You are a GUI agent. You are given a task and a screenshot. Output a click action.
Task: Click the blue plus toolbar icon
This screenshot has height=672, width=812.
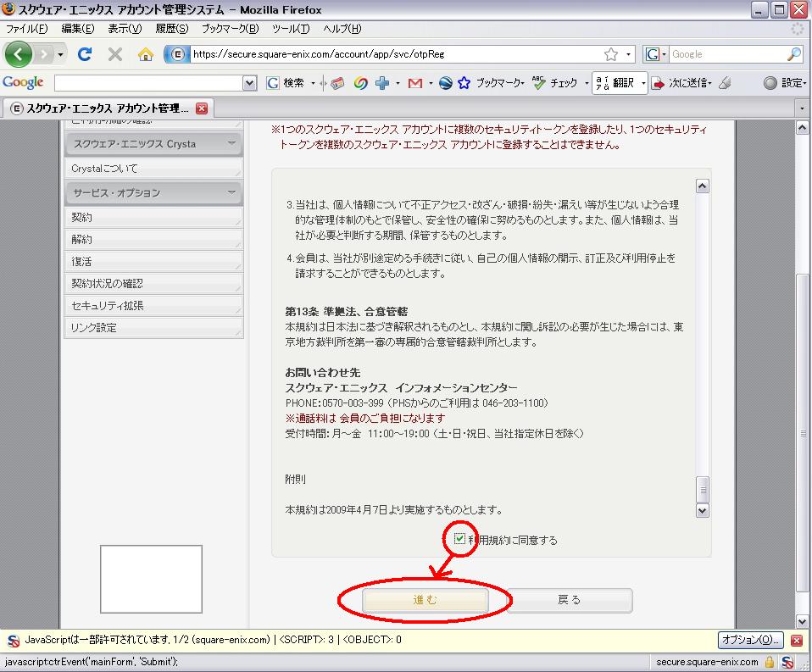382,83
